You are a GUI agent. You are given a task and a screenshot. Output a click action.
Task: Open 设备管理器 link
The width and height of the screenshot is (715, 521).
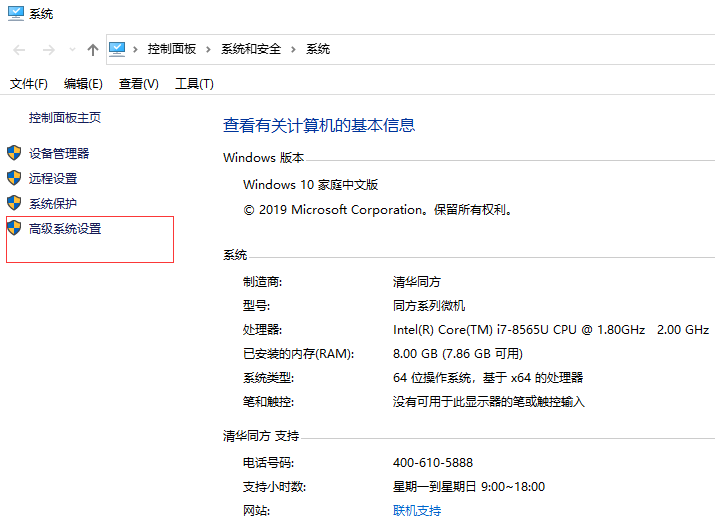pos(59,154)
